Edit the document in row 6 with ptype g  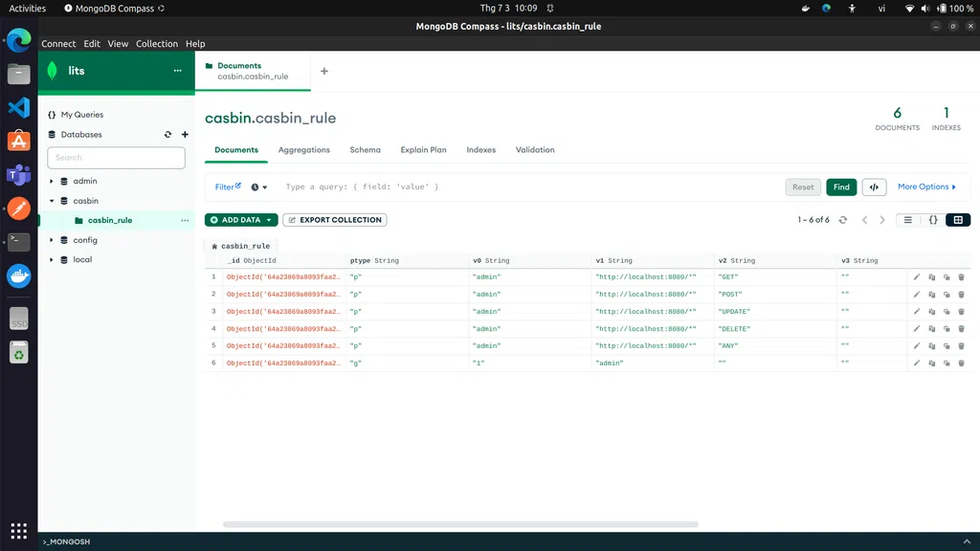pos(916,363)
